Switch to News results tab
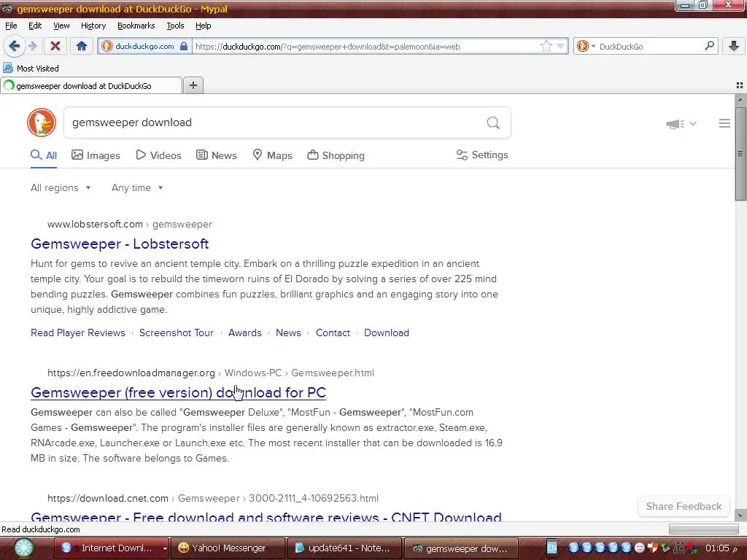 [216, 155]
